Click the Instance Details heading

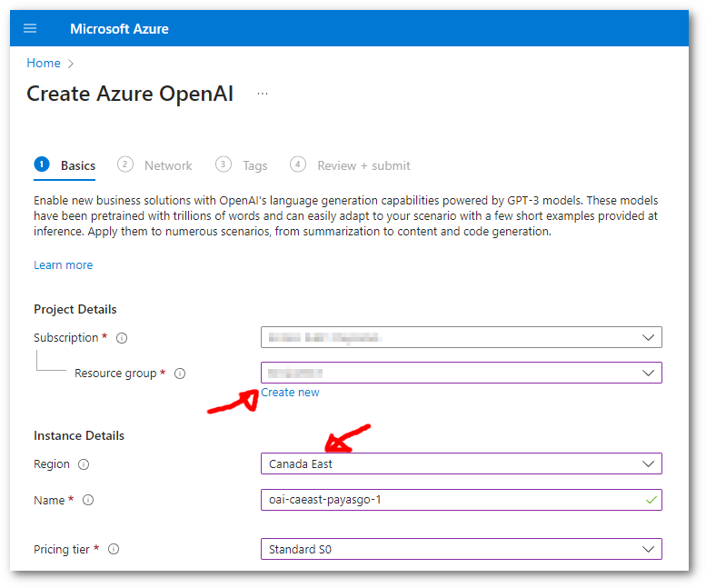79,436
